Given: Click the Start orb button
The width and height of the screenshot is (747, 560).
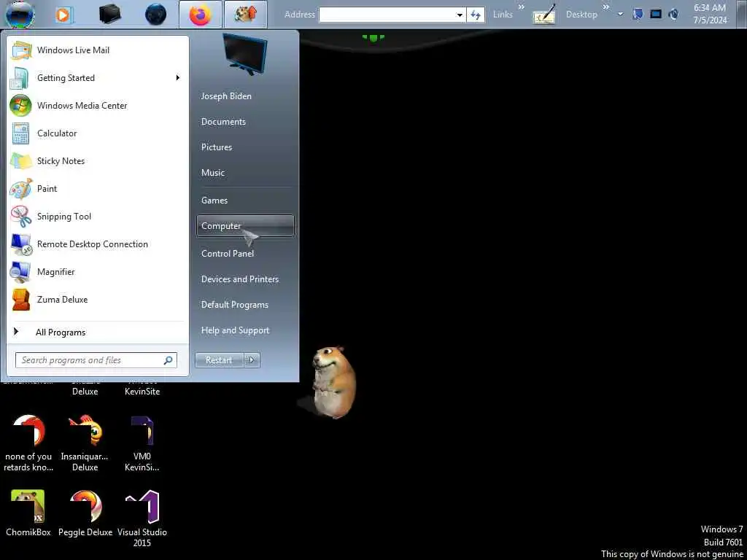Looking at the screenshot, I should pyautogui.click(x=20, y=15).
